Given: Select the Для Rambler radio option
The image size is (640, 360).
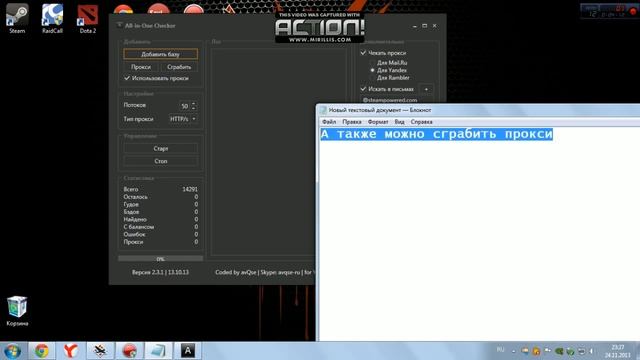Looking at the screenshot, I should 372,78.
